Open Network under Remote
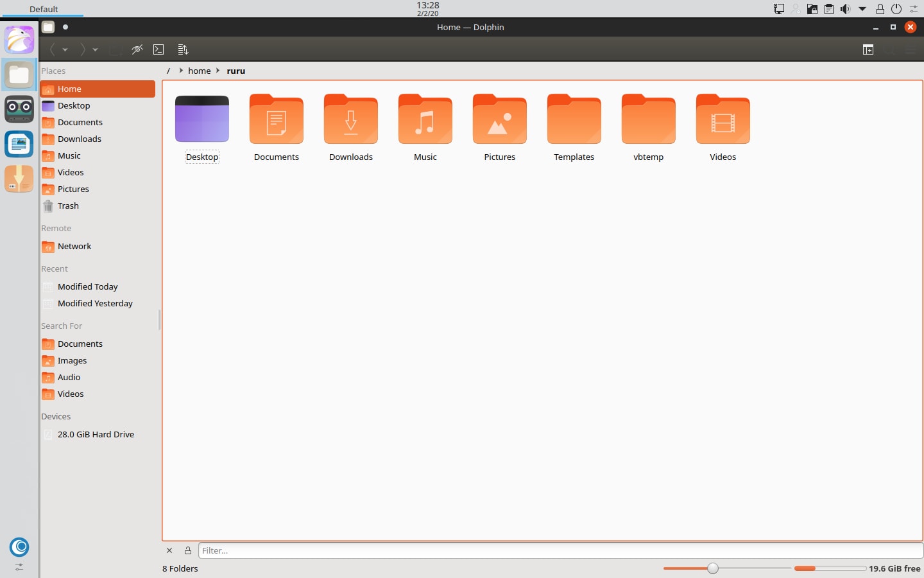This screenshot has width=924, height=578. (98, 246)
